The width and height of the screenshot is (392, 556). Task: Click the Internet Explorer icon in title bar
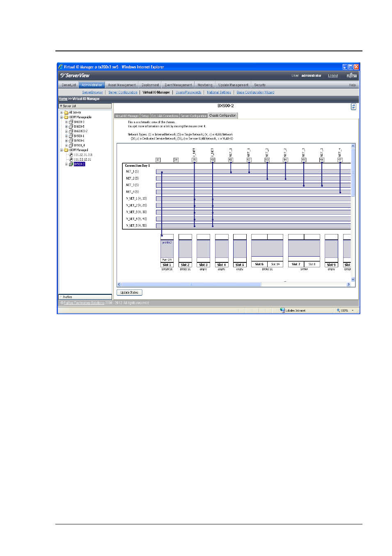61,67
